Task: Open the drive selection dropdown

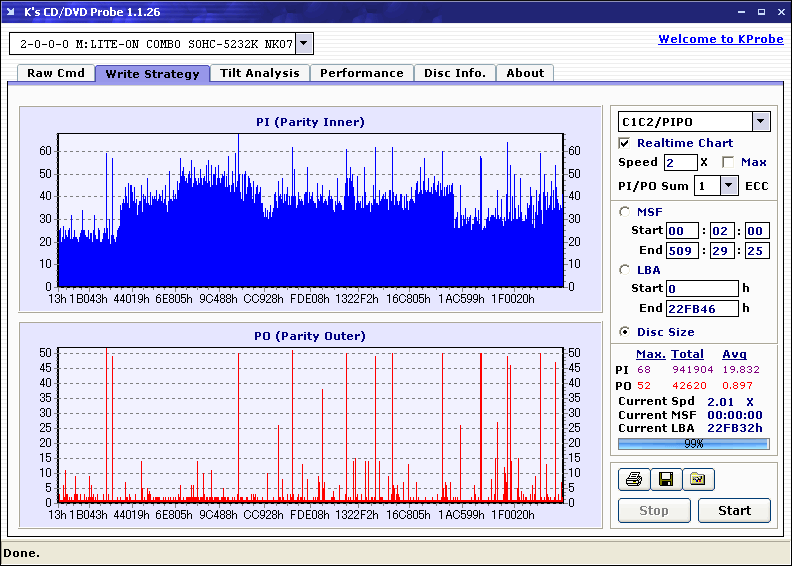Action: coord(305,44)
